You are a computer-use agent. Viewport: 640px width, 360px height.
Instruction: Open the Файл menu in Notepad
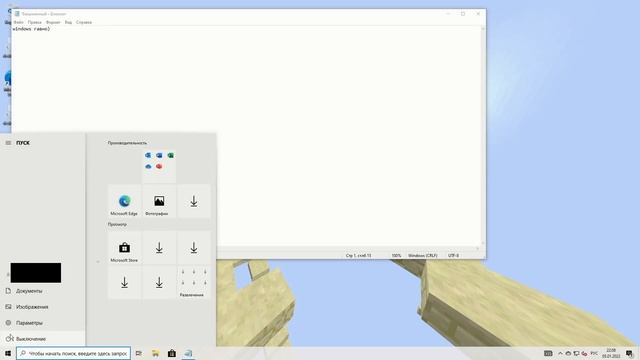point(19,22)
